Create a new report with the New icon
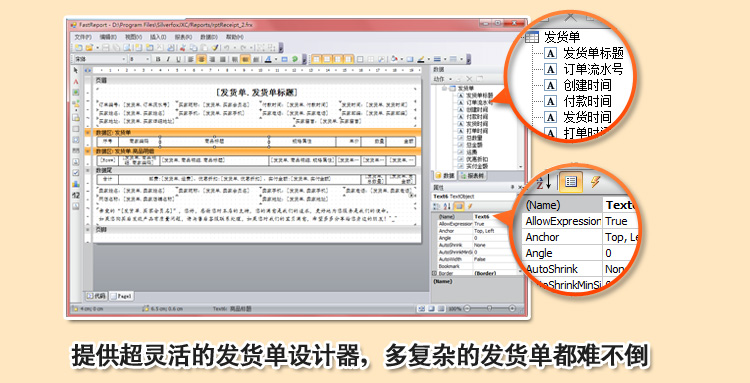The image size is (750, 383). (78, 48)
